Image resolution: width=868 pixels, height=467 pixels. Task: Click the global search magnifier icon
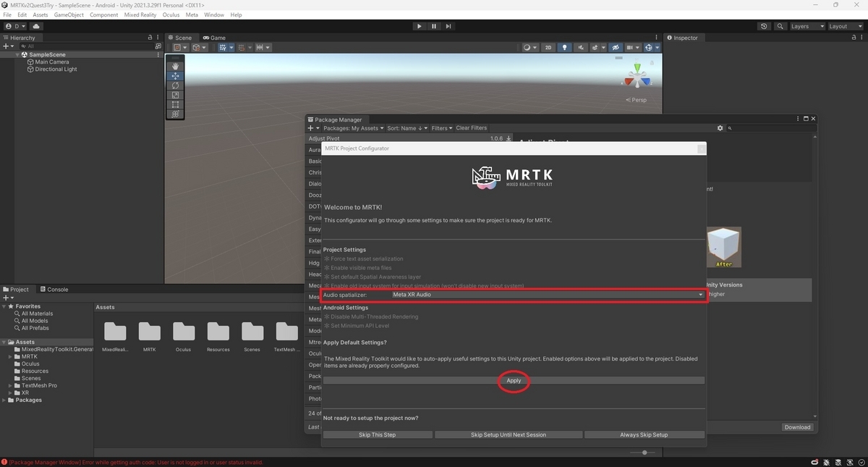(x=780, y=26)
